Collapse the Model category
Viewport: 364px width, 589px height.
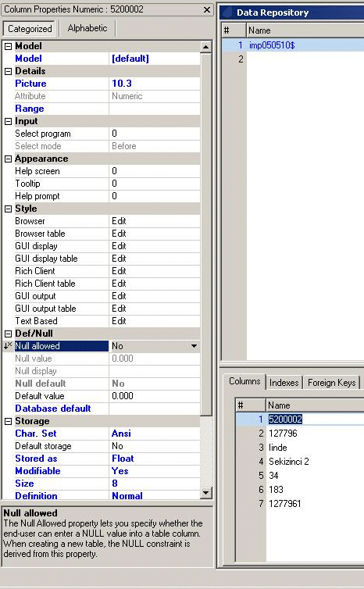click(x=8, y=47)
